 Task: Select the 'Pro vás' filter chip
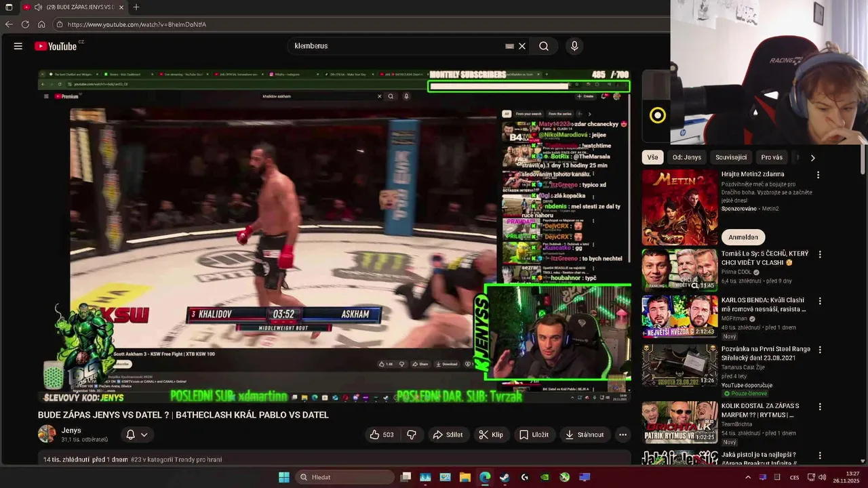pyautogui.click(x=772, y=157)
